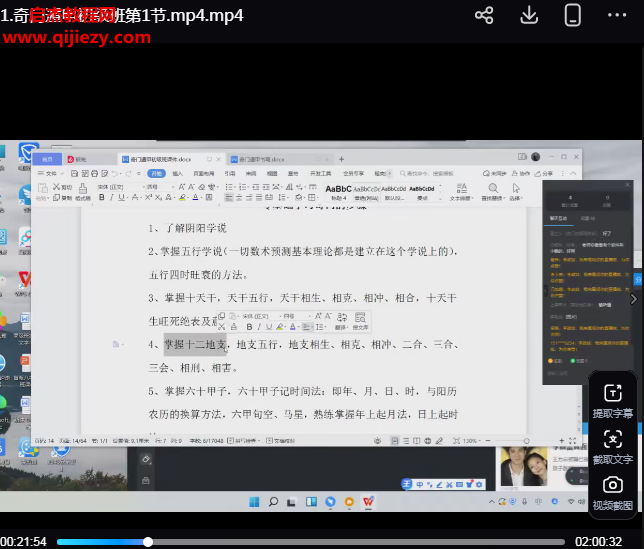This screenshot has height=549, width=644.
Task: Click the 协作 collaborate button in WPS
Action: [x=520, y=174]
